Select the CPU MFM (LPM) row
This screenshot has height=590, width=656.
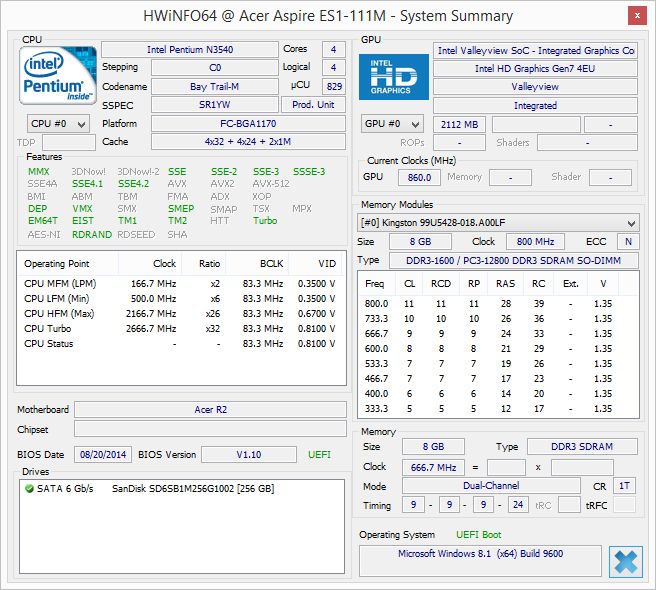pyautogui.click(x=181, y=284)
